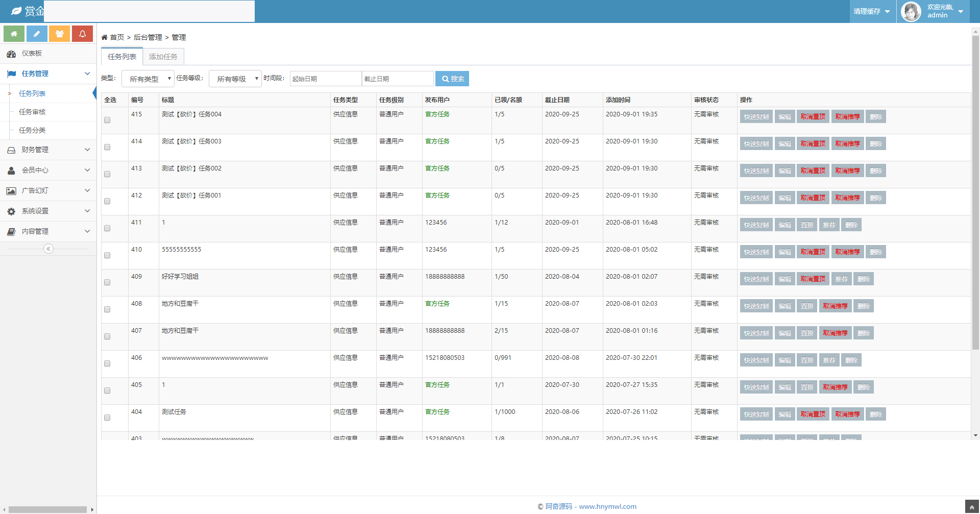This screenshot has width=980, height=514.
Task: Click the 起始日期 start date field
Action: (x=326, y=79)
